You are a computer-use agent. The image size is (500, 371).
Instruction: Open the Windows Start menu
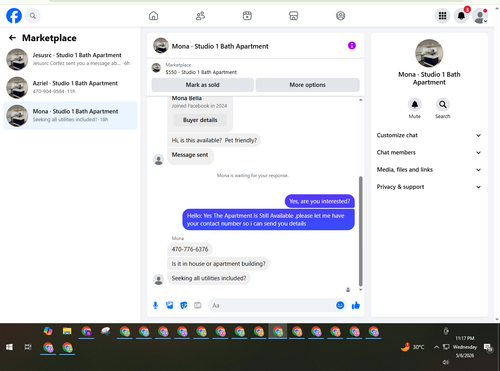coord(9,347)
